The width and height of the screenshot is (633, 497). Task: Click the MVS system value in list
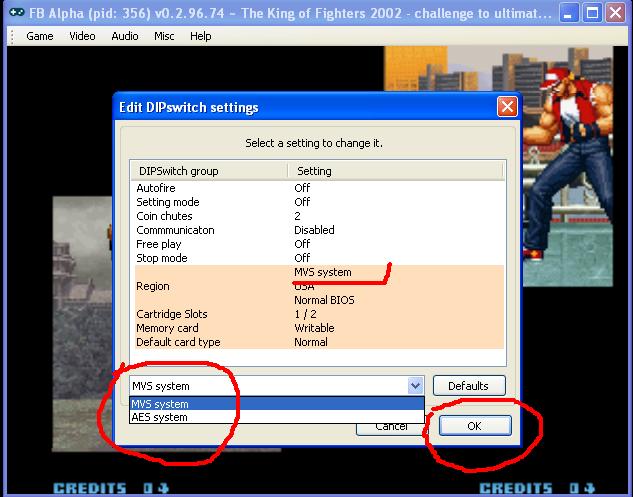click(x=323, y=272)
